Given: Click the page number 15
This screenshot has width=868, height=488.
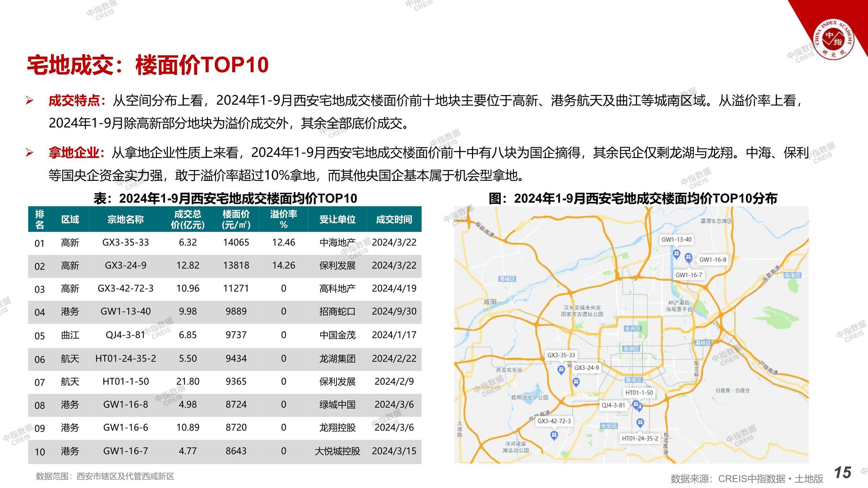Looking at the screenshot, I should (x=842, y=473).
